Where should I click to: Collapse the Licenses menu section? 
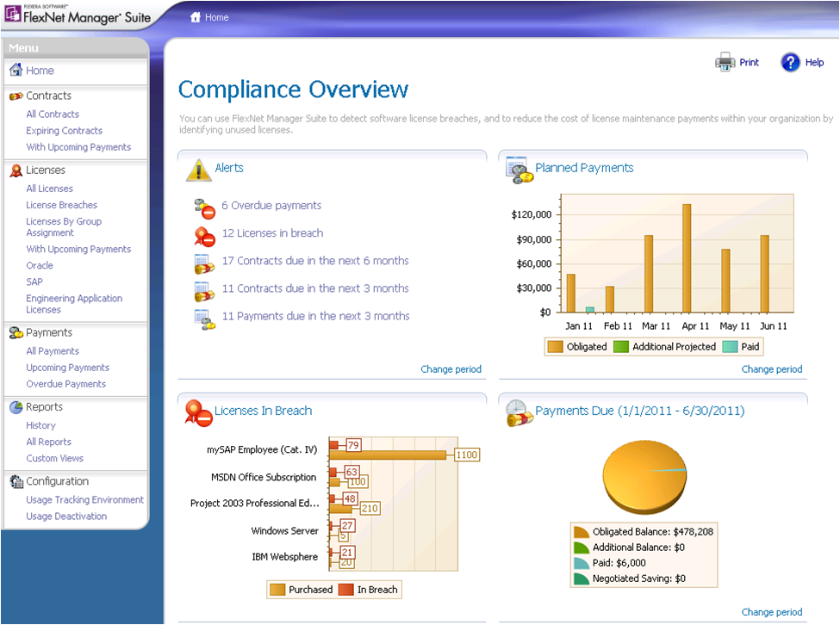pos(45,170)
